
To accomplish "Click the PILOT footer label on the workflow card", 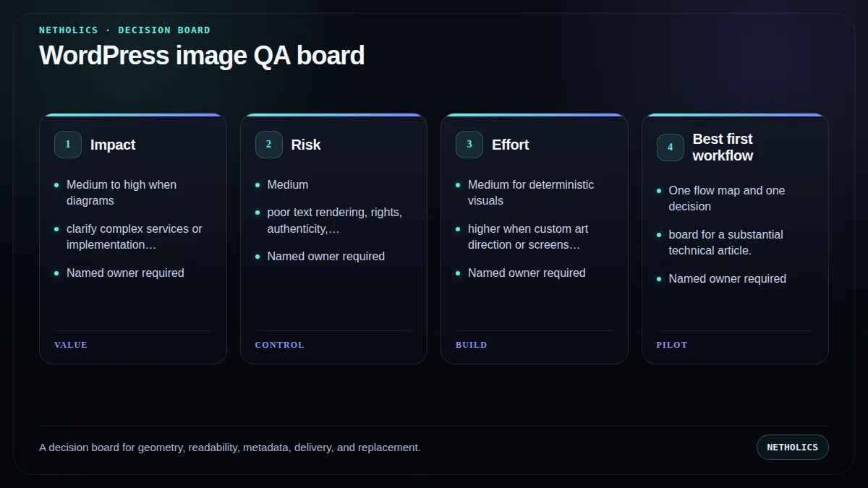I will coord(672,345).
